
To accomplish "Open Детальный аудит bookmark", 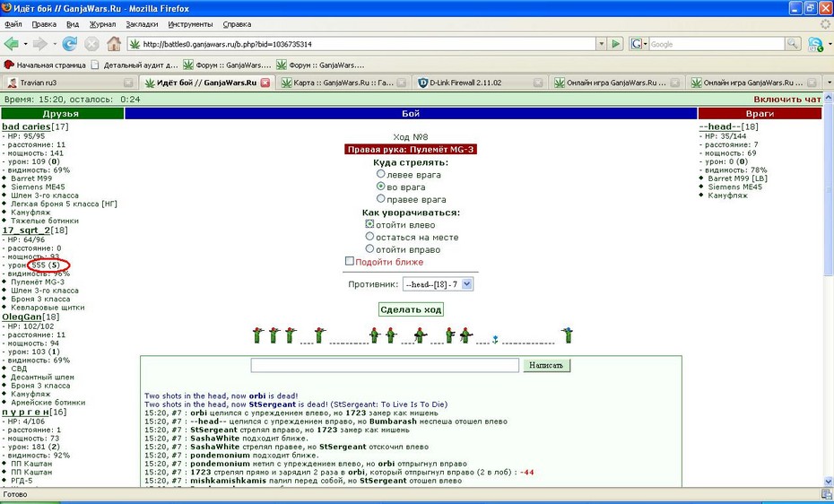I will tap(135, 65).
